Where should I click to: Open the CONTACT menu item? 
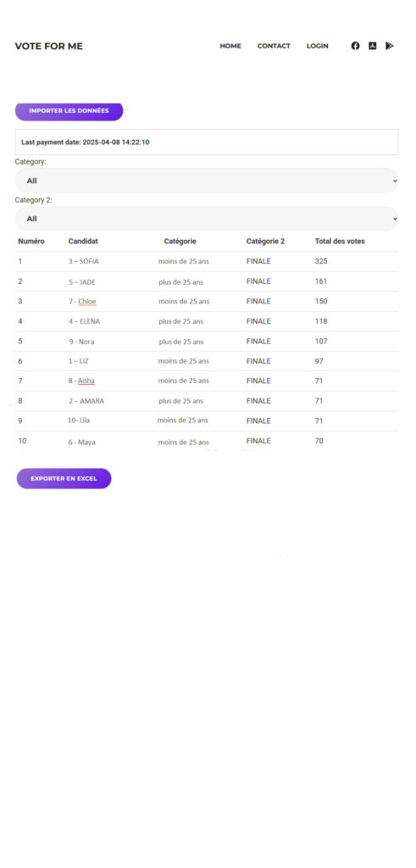point(274,46)
